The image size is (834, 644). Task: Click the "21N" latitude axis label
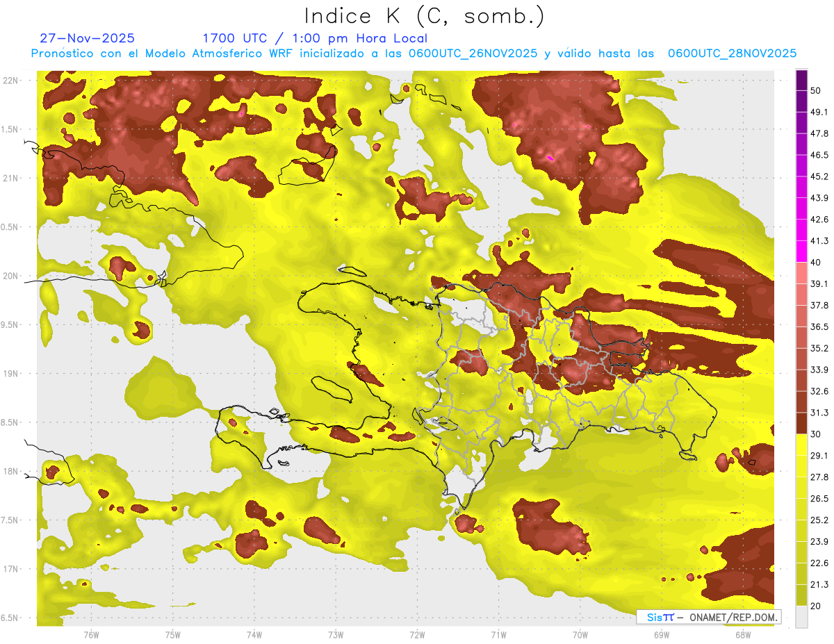pos(10,178)
